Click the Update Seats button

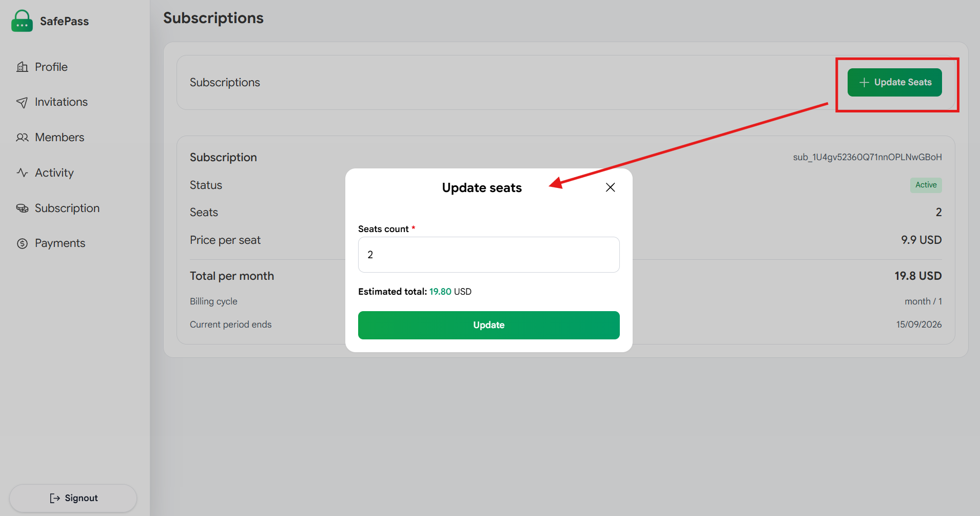[894, 82]
